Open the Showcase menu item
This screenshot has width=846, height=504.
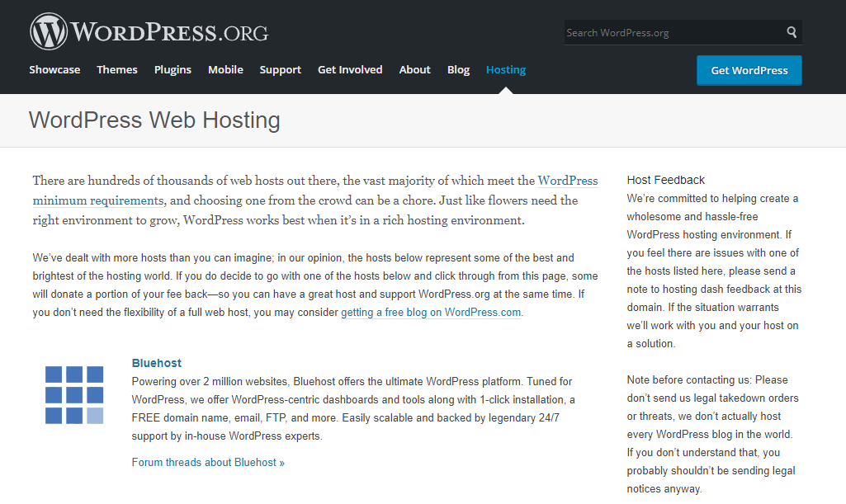coord(54,70)
